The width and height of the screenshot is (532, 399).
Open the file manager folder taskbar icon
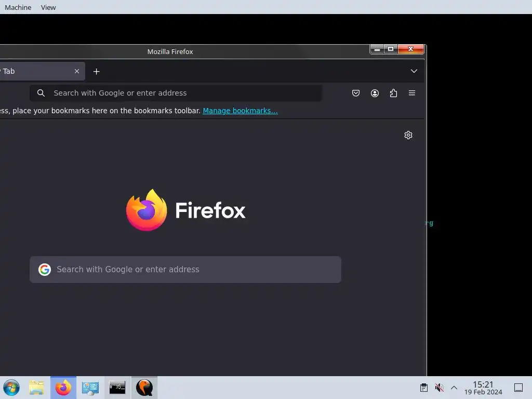coord(36,388)
